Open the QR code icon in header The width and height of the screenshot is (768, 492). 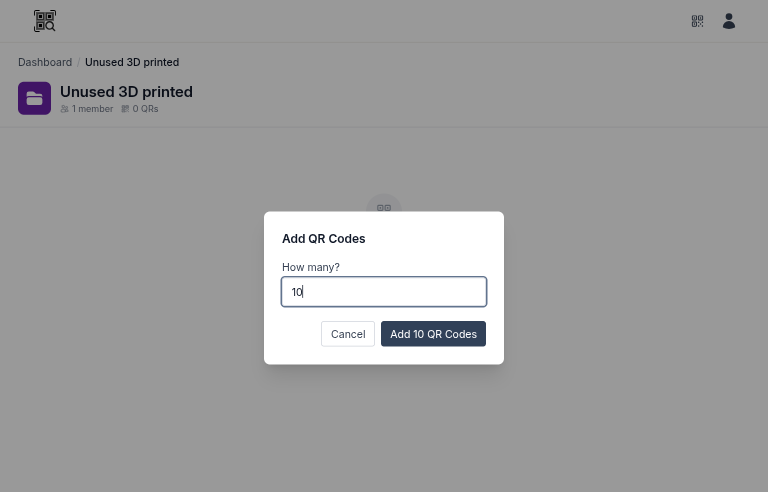click(x=698, y=21)
